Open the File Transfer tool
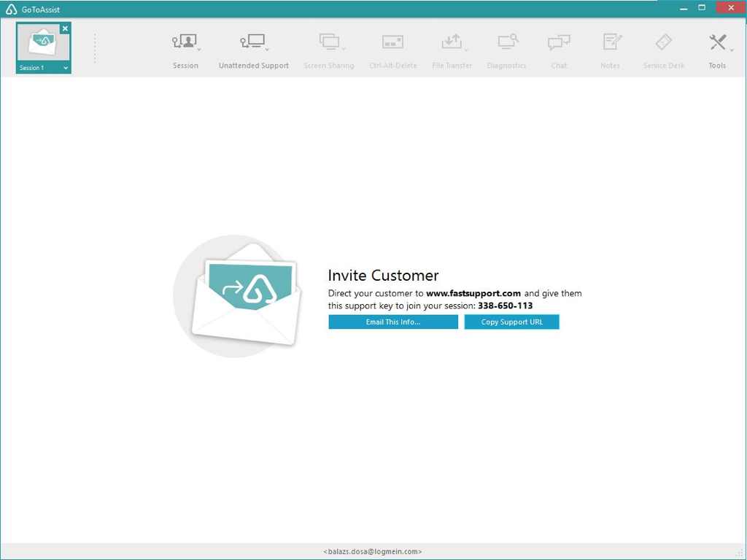The width and height of the screenshot is (747, 560). tap(451, 42)
